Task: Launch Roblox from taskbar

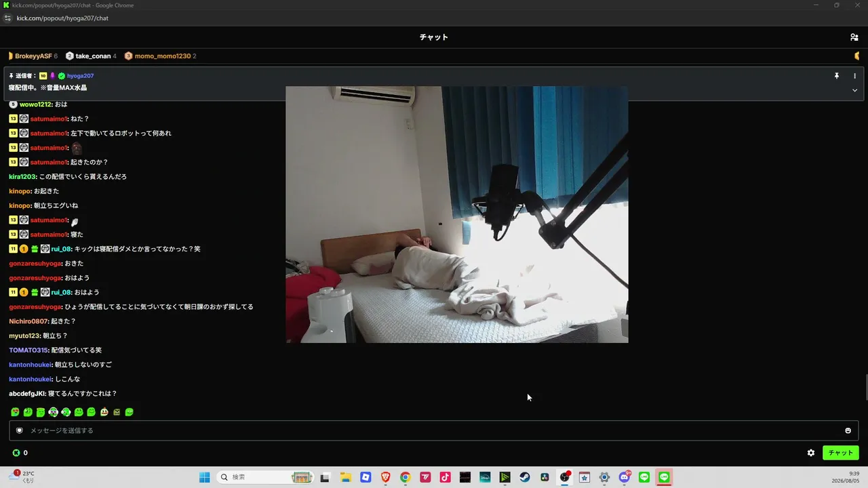Action: [366, 477]
